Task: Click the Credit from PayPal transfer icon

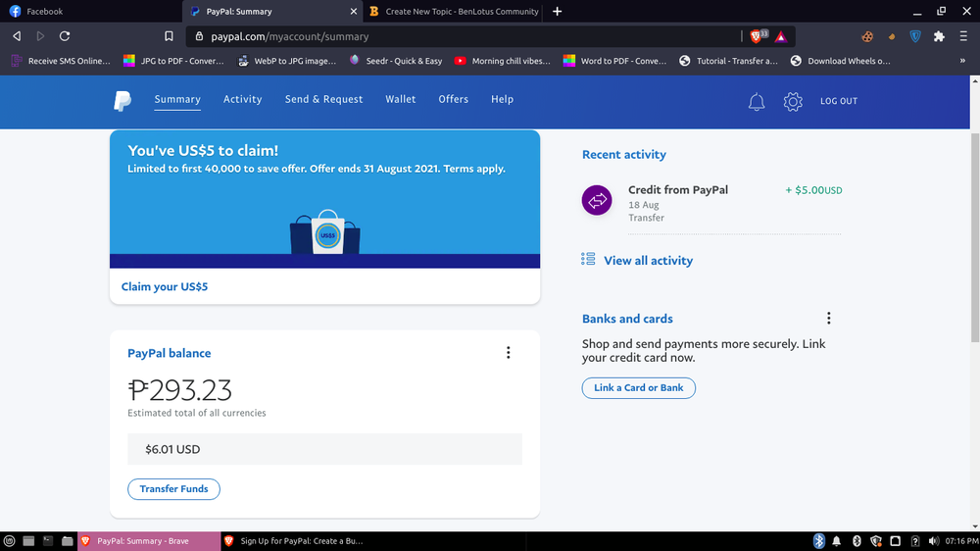Action: [597, 200]
